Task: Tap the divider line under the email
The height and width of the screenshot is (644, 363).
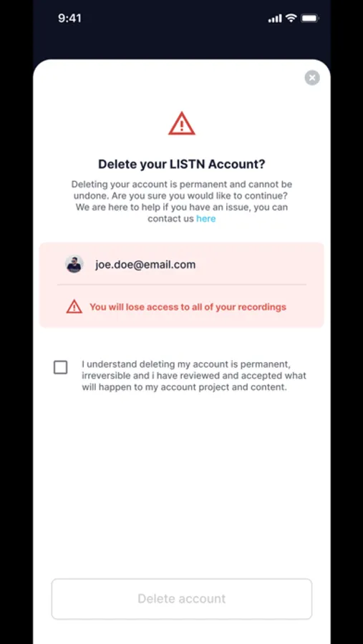Action: [182, 284]
